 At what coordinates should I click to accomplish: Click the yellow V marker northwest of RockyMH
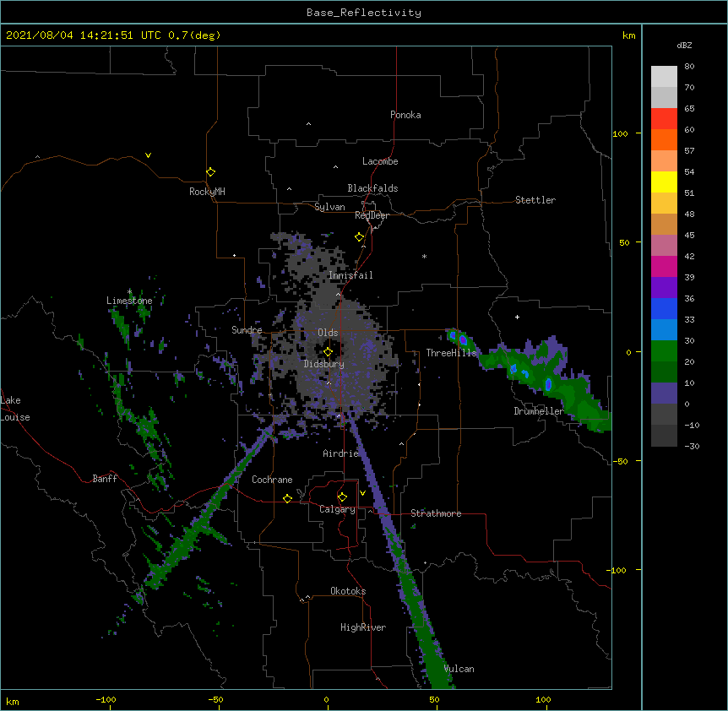tap(148, 155)
